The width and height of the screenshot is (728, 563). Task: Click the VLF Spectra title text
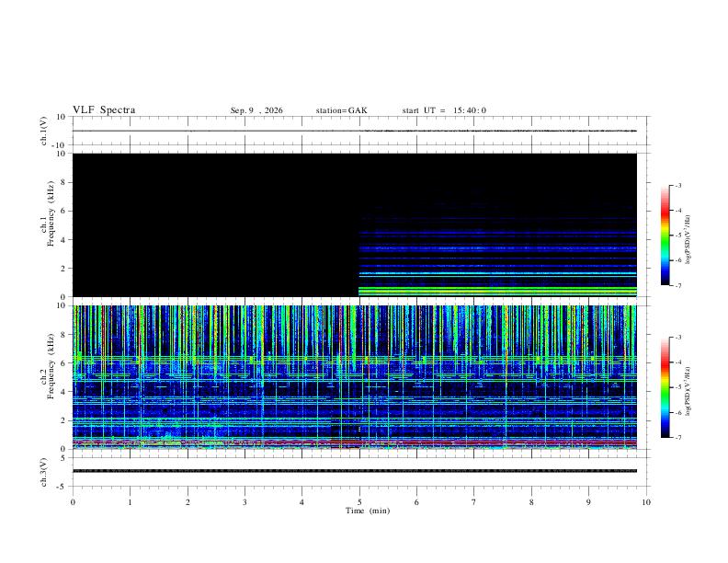coord(104,110)
